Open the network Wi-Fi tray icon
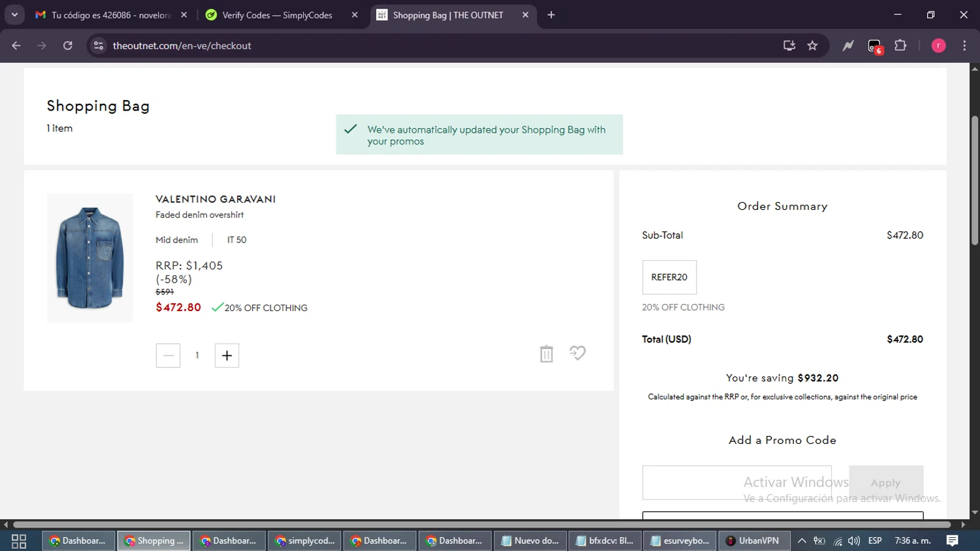 click(x=838, y=541)
